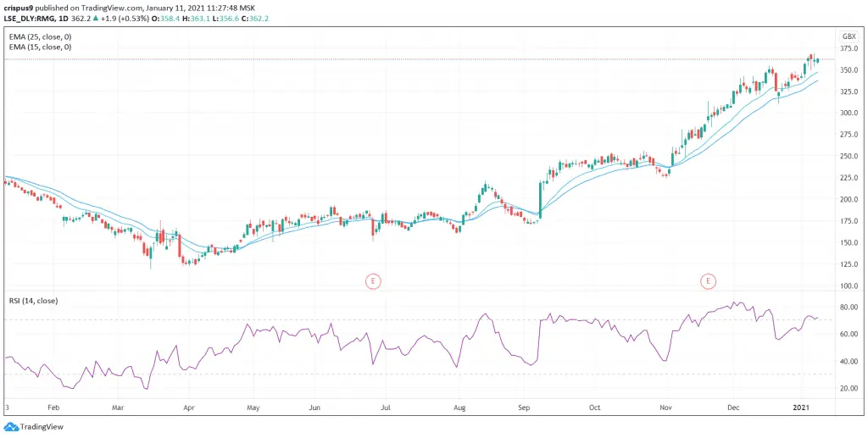Click the 350.0 price axis label
This screenshot has height=438, width=868.
(850, 71)
